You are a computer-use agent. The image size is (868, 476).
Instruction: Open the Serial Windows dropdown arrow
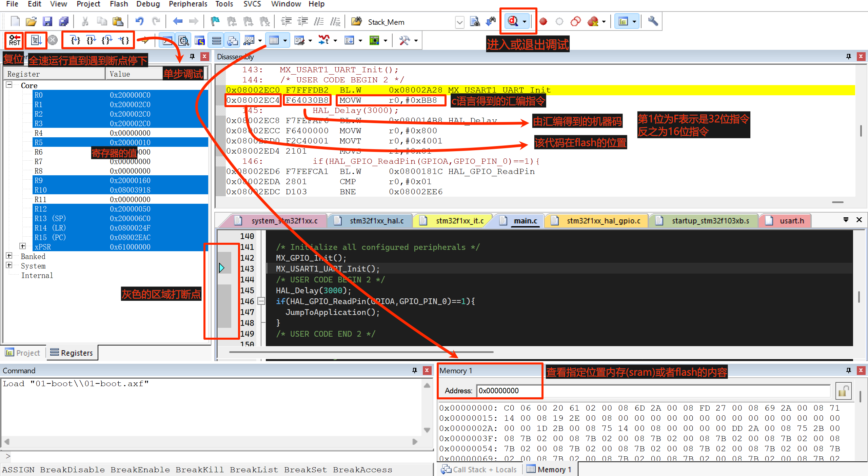point(310,41)
